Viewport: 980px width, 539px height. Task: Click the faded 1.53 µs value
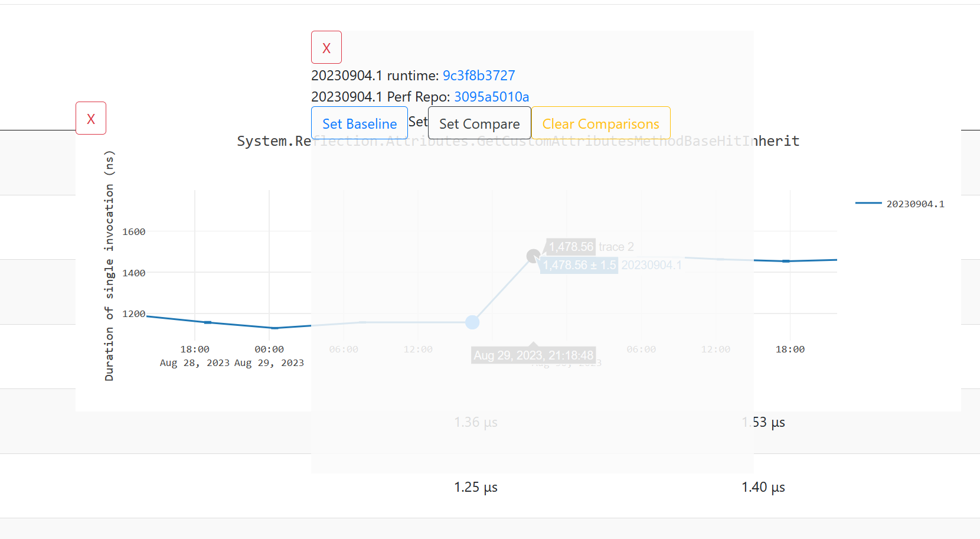coord(763,422)
